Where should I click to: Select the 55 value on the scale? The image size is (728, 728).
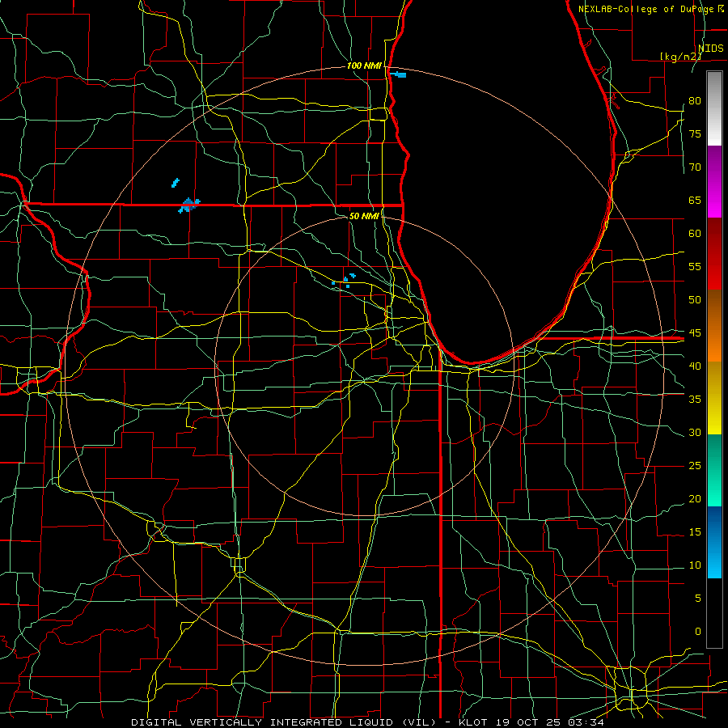(695, 267)
